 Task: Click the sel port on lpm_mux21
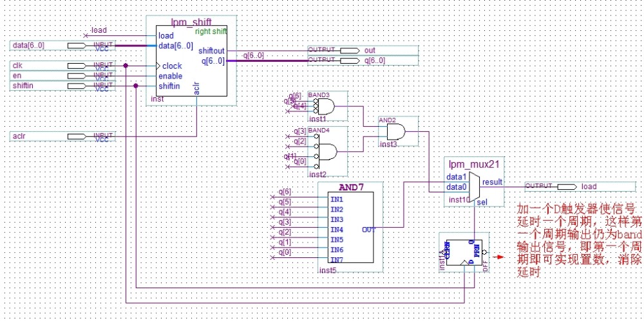[x=481, y=203]
